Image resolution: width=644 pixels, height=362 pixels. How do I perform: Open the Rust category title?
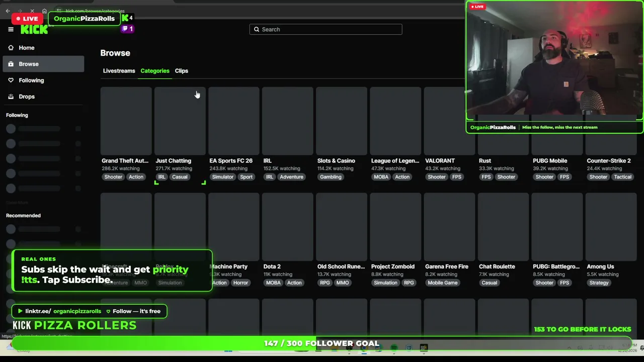pyautogui.click(x=485, y=161)
